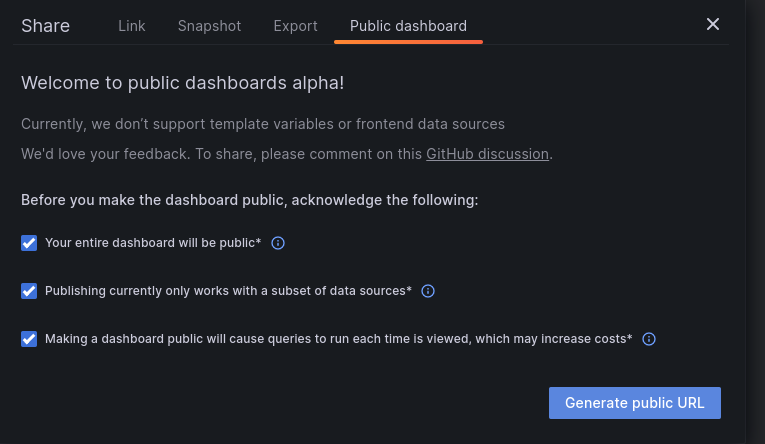
Task: Toggle the subset of data sources checkbox
Action: click(x=29, y=291)
